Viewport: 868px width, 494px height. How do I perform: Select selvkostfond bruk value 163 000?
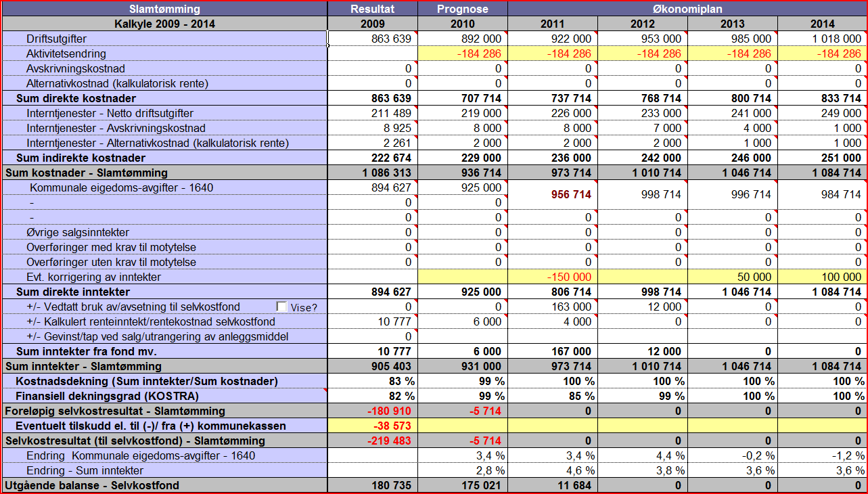pyautogui.click(x=553, y=307)
